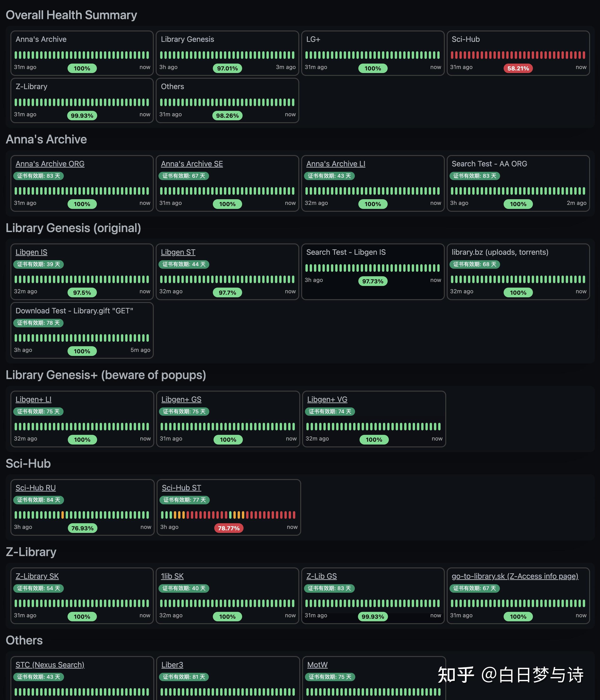The width and height of the screenshot is (600, 700).
Task: Open the Z-Lib GS link
Action: click(321, 576)
